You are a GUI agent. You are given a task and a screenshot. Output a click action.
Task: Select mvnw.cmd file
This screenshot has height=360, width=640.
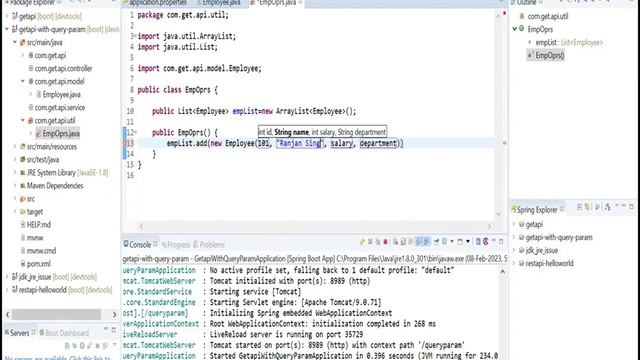[x=41, y=251]
